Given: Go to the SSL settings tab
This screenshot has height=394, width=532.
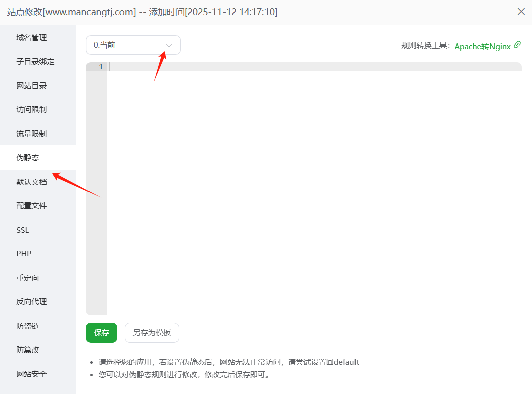Looking at the screenshot, I should [x=23, y=230].
